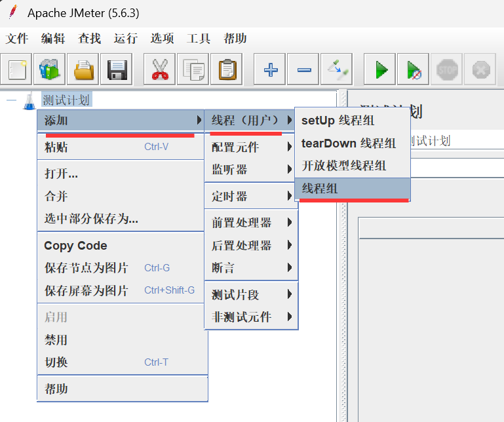Open the 文件 menu
504x422 pixels.
click(x=17, y=39)
